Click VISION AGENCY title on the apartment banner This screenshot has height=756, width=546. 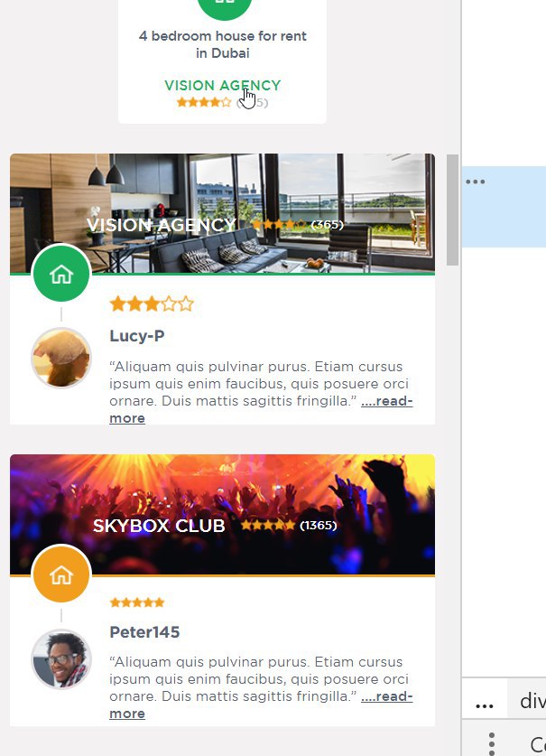tap(162, 225)
